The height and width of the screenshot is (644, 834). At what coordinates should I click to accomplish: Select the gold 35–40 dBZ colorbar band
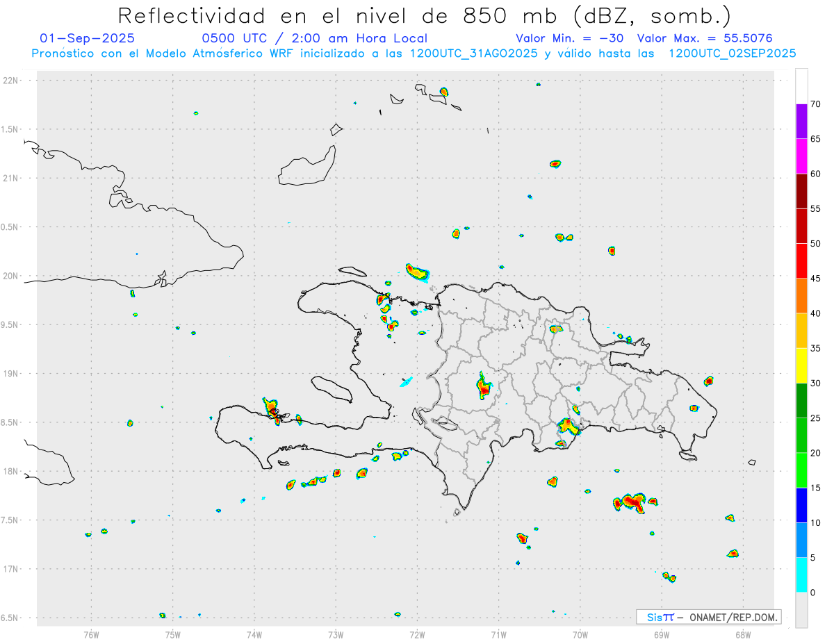coord(801,331)
